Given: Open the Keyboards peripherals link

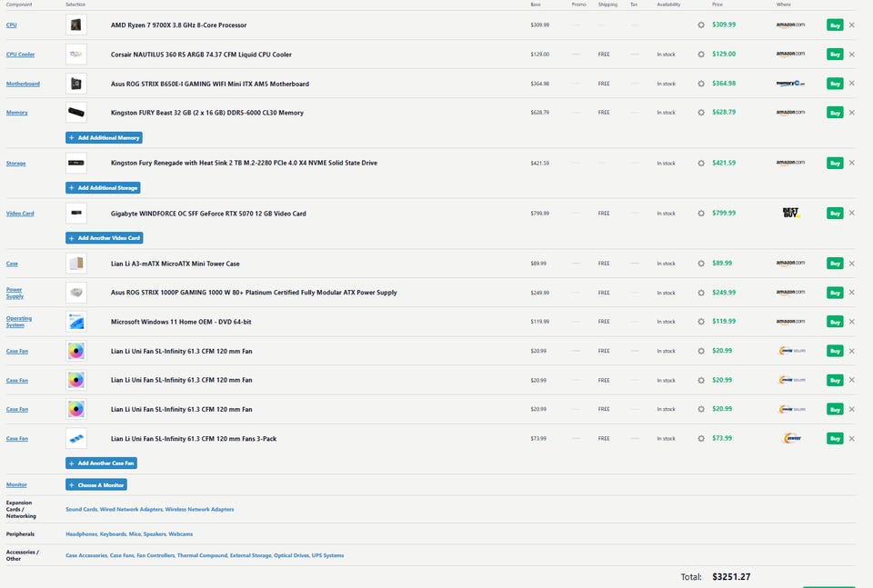Looking at the screenshot, I should (x=113, y=534).
